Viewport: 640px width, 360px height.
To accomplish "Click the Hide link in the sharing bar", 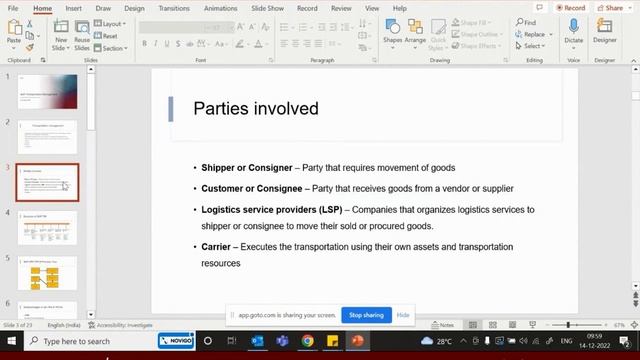I will [x=403, y=315].
